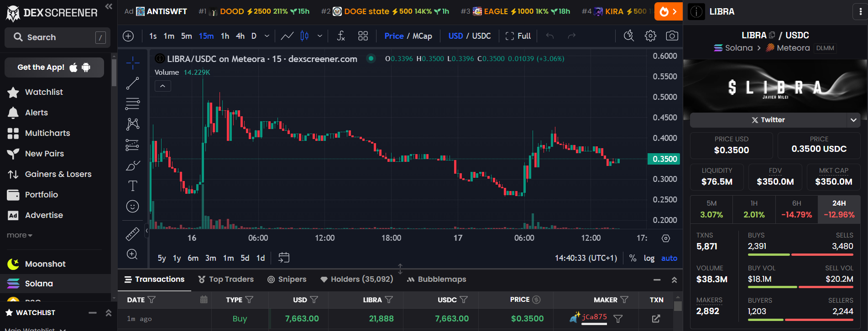Expand the 'more' sidebar menu
The height and width of the screenshot is (331, 868).
[x=19, y=235]
